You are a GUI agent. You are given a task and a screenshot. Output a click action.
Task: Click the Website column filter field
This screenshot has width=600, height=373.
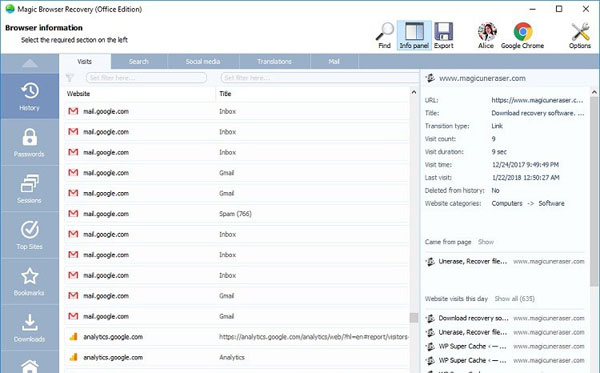[x=146, y=78]
